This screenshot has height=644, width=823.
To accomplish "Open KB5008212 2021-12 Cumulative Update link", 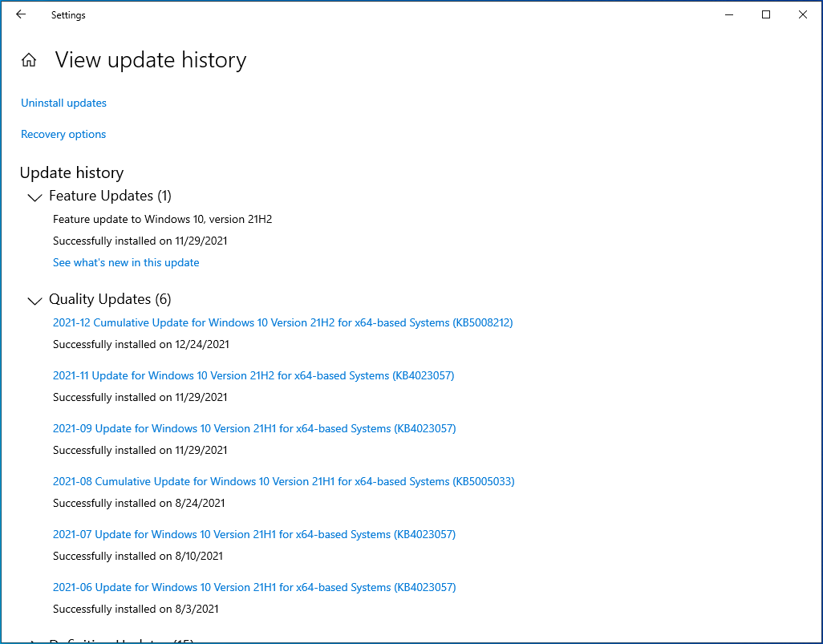I will [283, 322].
